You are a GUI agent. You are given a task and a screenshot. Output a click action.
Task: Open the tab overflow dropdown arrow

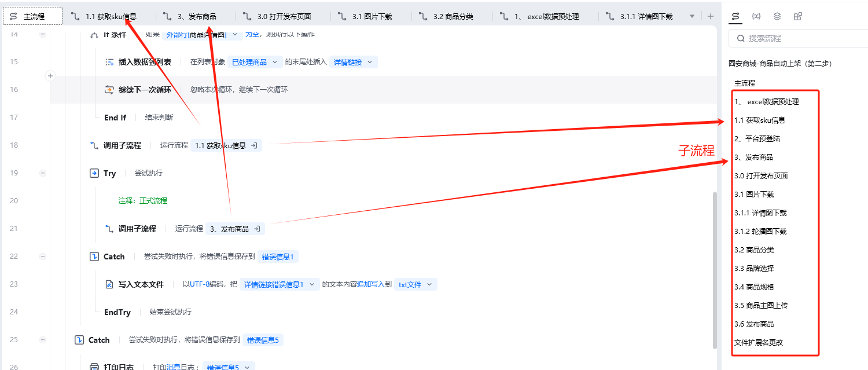(x=692, y=16)
